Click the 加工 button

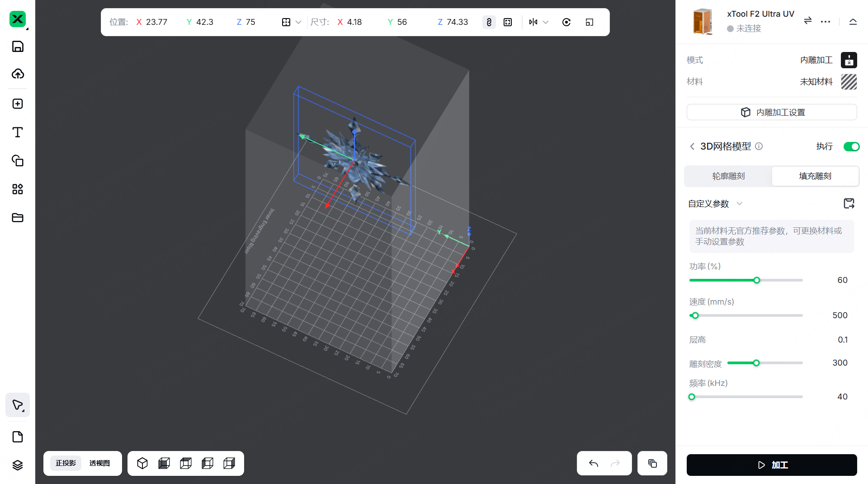point(772,465)
